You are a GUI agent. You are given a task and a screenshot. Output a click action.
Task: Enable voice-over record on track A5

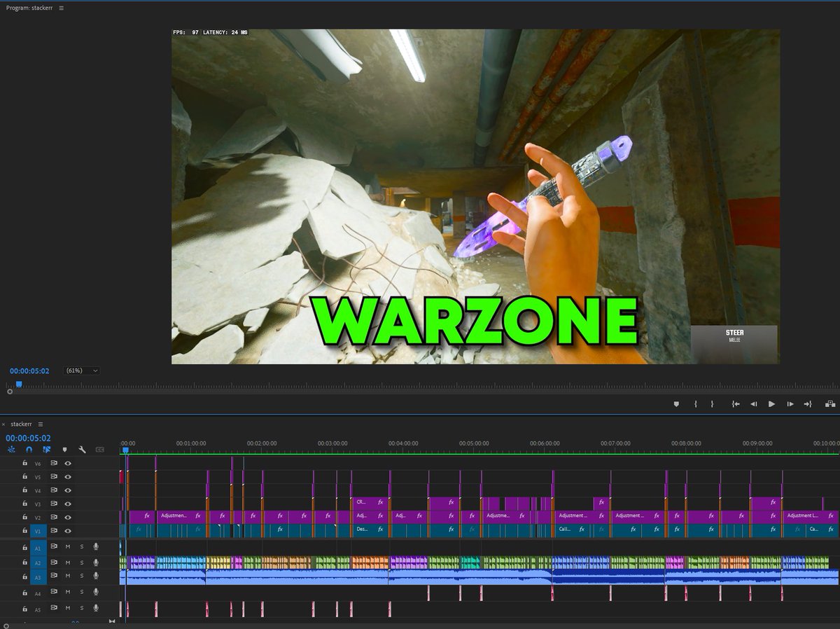pos(96,608)
